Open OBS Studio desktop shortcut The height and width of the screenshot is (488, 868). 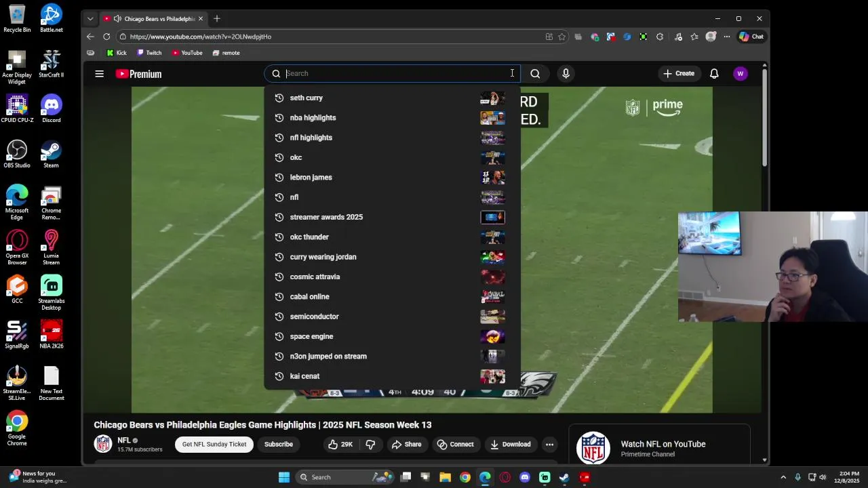point(17,154)
